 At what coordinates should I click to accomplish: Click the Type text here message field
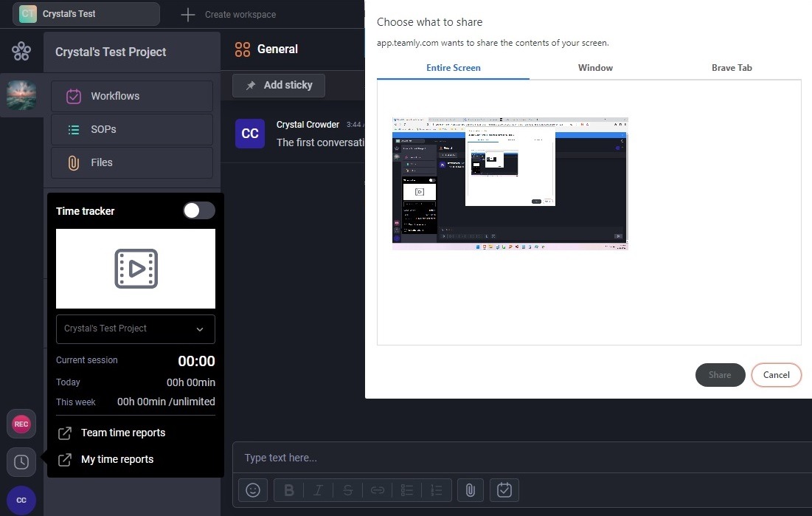tap(516, 458)
